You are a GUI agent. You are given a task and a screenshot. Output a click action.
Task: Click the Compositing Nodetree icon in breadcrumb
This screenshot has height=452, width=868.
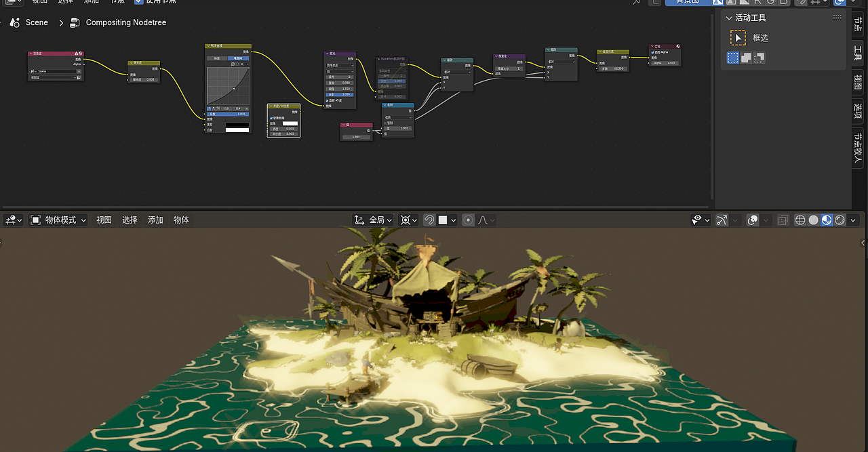point(75,22)
